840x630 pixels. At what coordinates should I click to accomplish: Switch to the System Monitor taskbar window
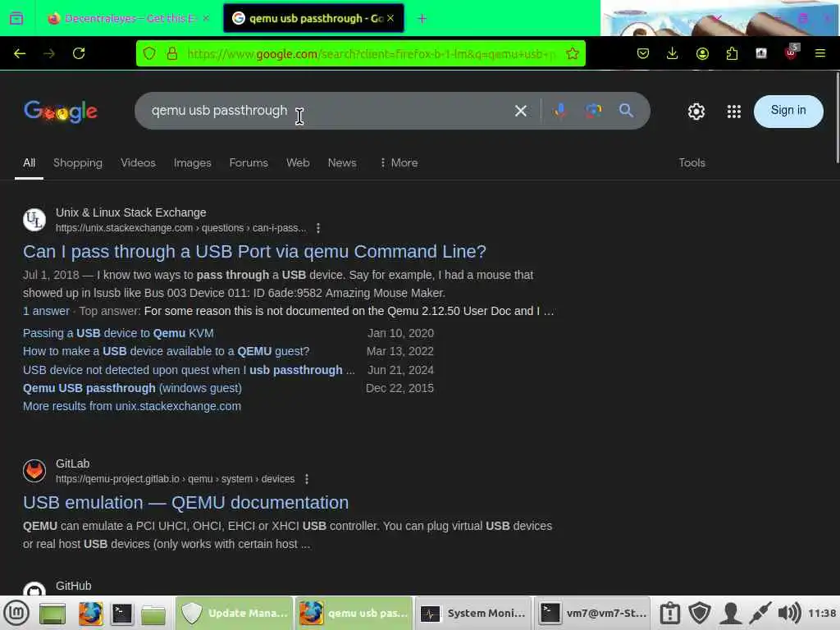473,614
